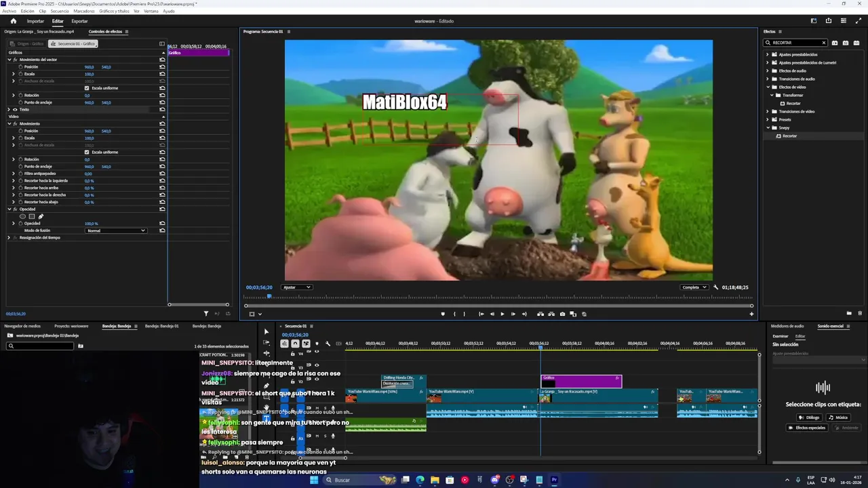Select the Selection arrow tool
Screen dimensions: 868x488
click(266, 332)
